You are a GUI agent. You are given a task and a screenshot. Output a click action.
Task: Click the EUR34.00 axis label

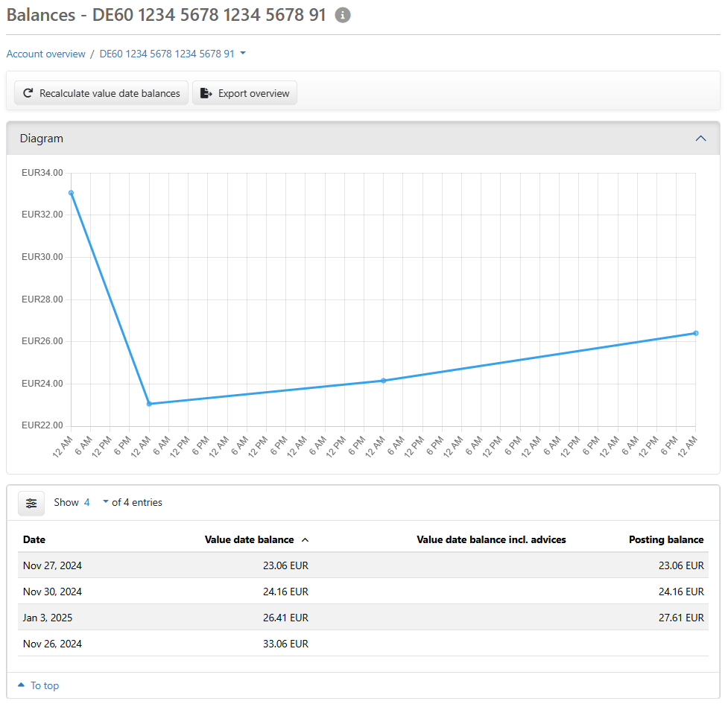click(x=42, y=173)
